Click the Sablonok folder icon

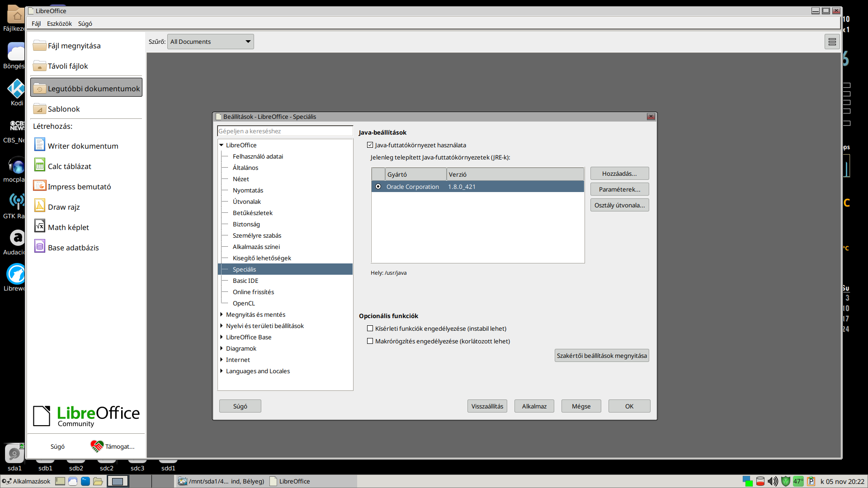click(40, 108)
